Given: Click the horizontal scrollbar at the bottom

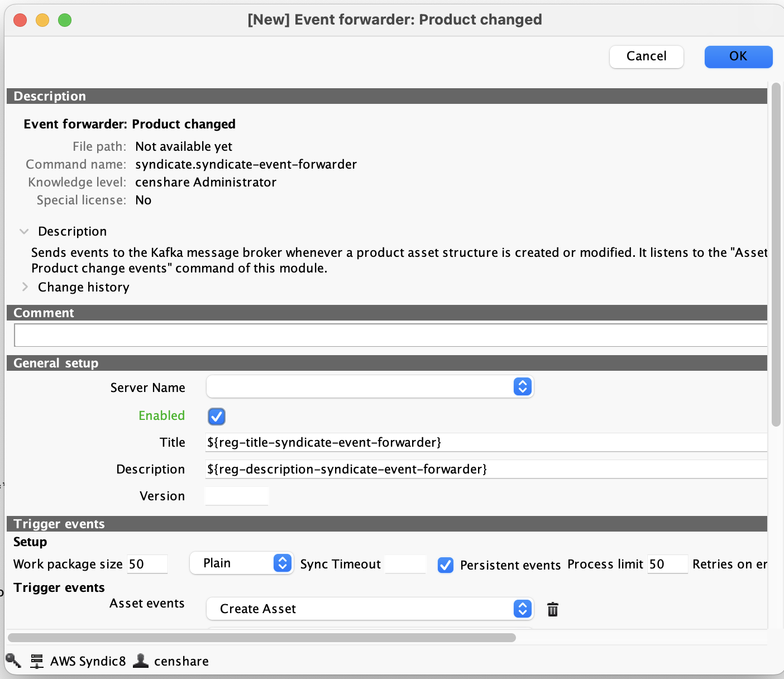Looking at the screenshot, I should pyautogui.click(x=261, y=638).
